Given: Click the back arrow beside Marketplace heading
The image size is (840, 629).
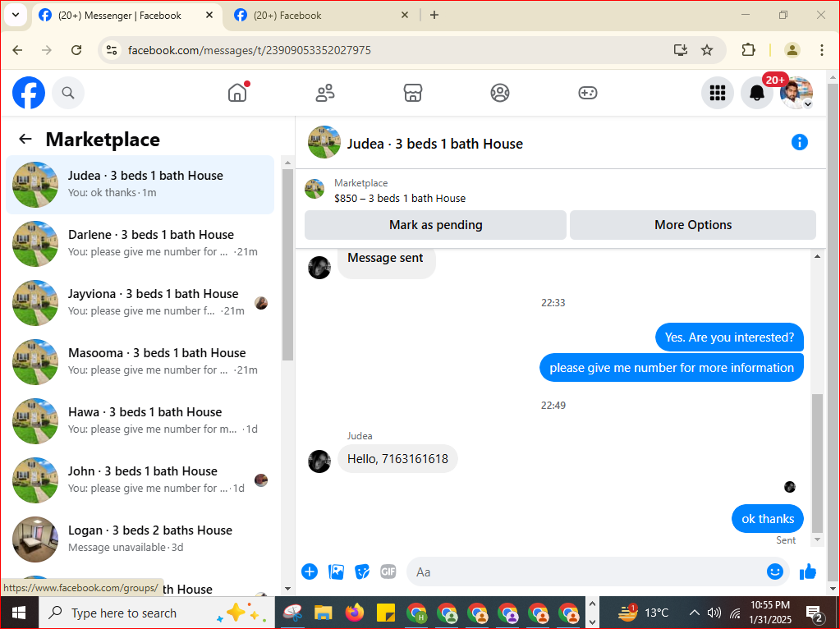Looking at the screenshot, I should click(x=25, y=140).
